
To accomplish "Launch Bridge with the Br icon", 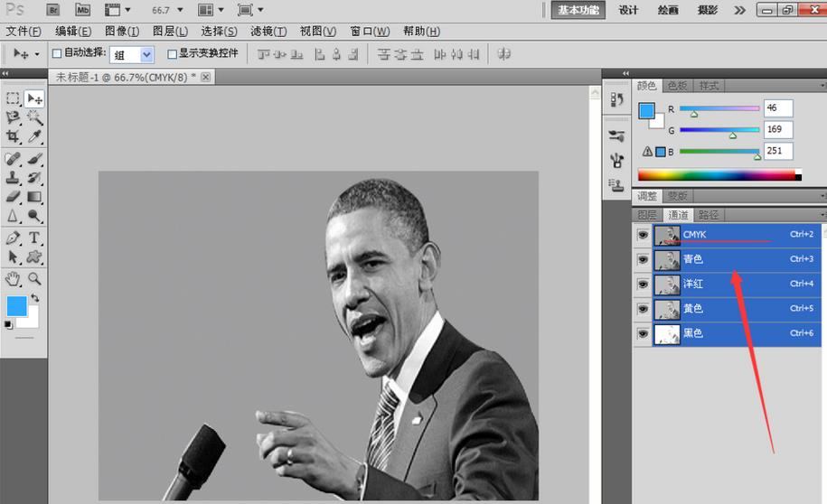I will click(53, 10).
